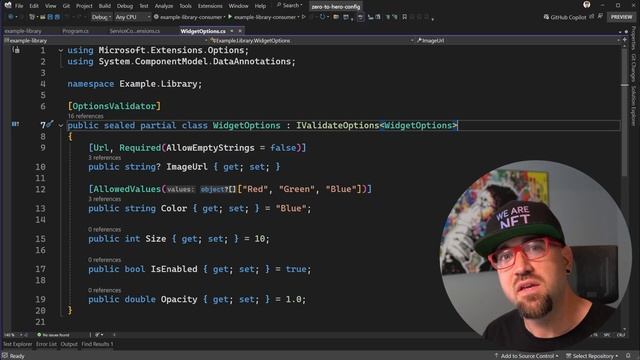Click the split editor window icon
The height and width of the screenshot is (360, 640).
[x=624, y=40]
